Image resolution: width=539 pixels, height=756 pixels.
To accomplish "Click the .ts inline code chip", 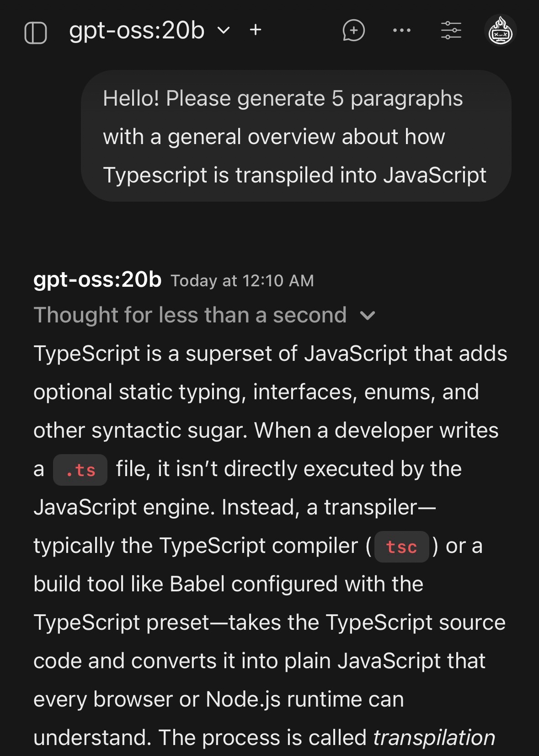I will [80, 470].
